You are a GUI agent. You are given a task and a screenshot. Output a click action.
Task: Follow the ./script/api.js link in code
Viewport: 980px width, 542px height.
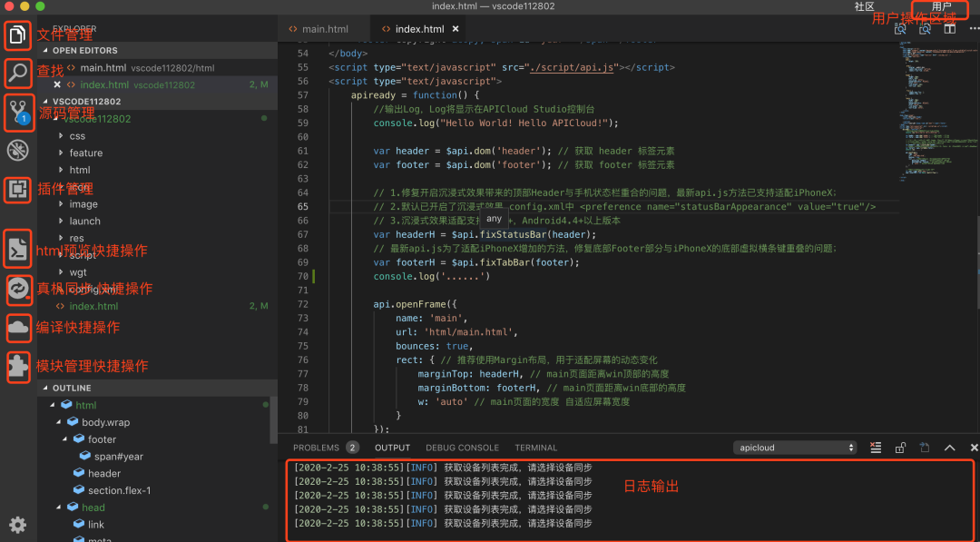(573, 67)
